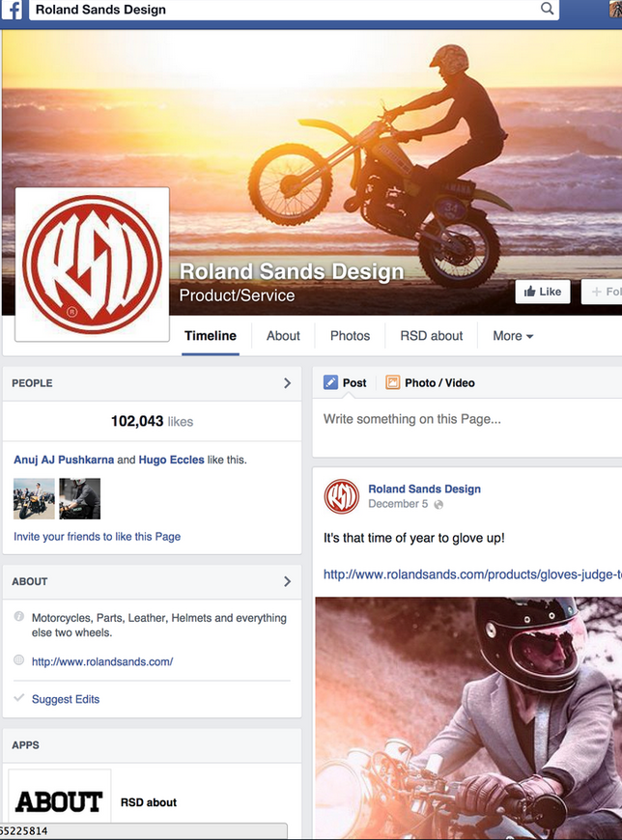Click the Photo / Video picture icon
The height and width of the screenshot is (840, 622).
tap(393, 382)
